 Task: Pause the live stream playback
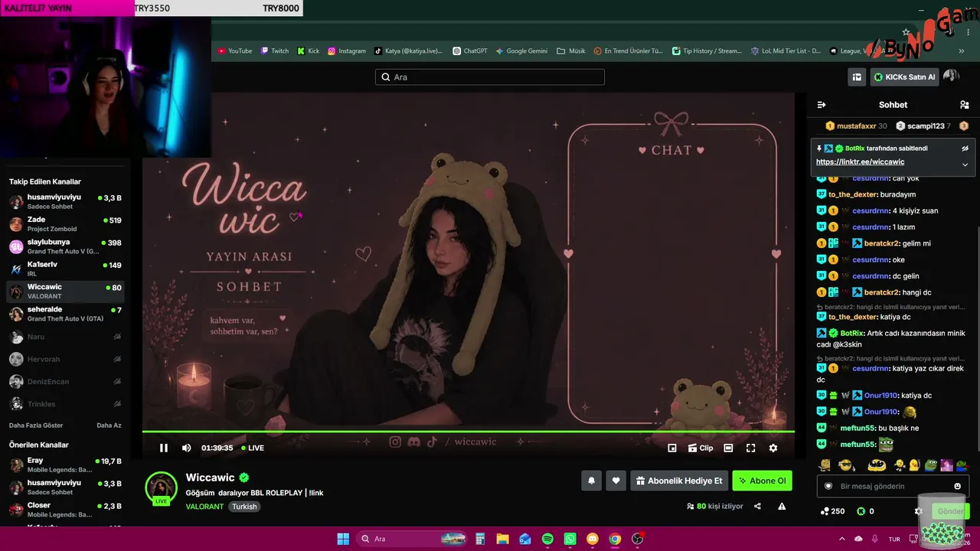click(163, 448)
